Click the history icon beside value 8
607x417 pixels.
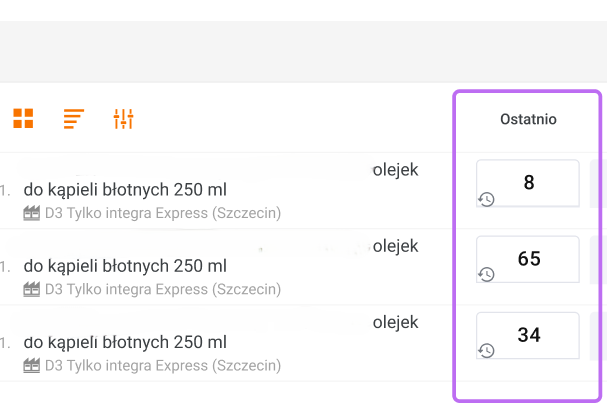[x=486, y=199]
